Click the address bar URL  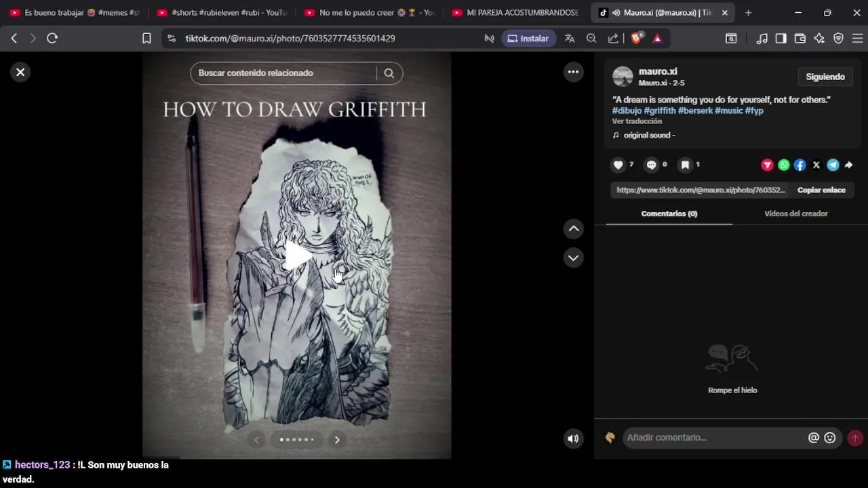(x=290, y=39)
